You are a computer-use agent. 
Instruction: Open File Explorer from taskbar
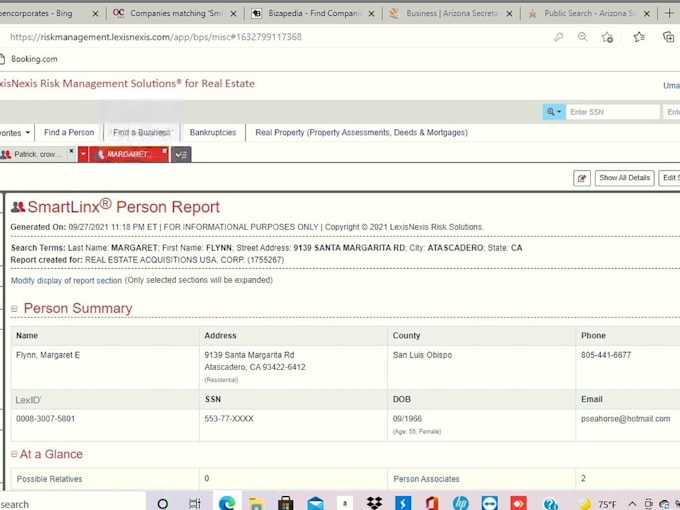pyautogui.click(x=256, y=503)
